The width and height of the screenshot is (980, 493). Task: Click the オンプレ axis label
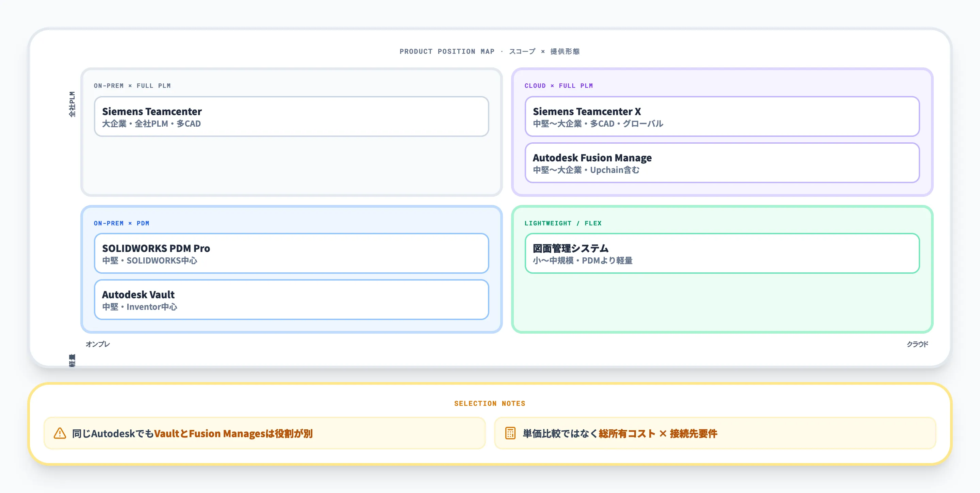coord(98,344)
